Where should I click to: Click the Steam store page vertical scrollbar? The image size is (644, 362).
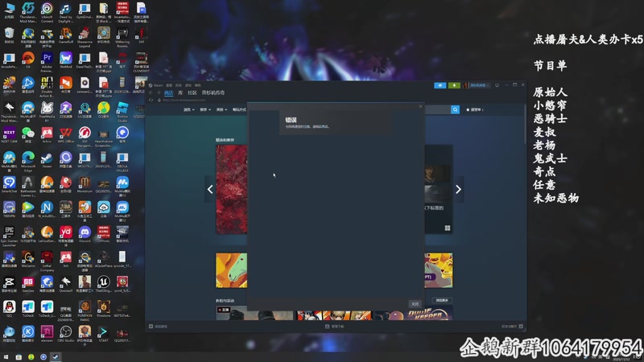[525, 125]
